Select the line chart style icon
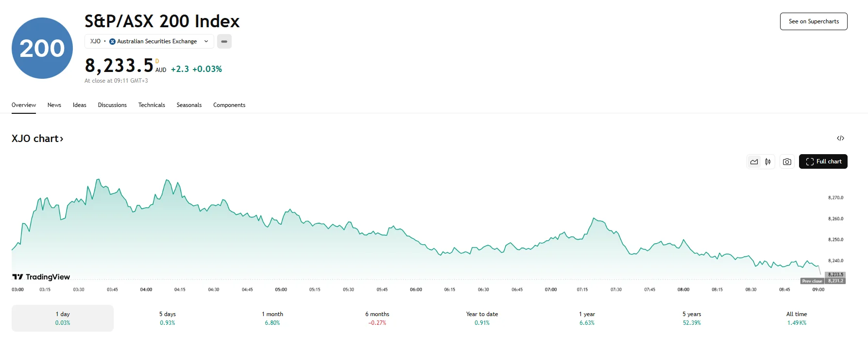The width and height of the screenshot is (868, 337). pyautogui.click(x=754, y=161)
